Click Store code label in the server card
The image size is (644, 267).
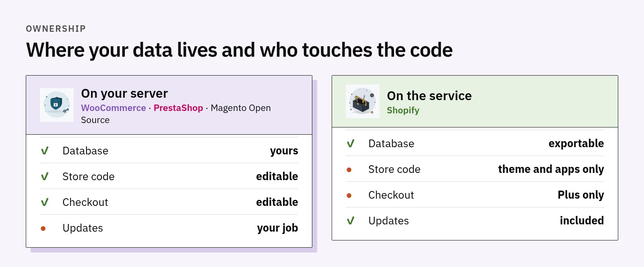(x=89, y=177)
